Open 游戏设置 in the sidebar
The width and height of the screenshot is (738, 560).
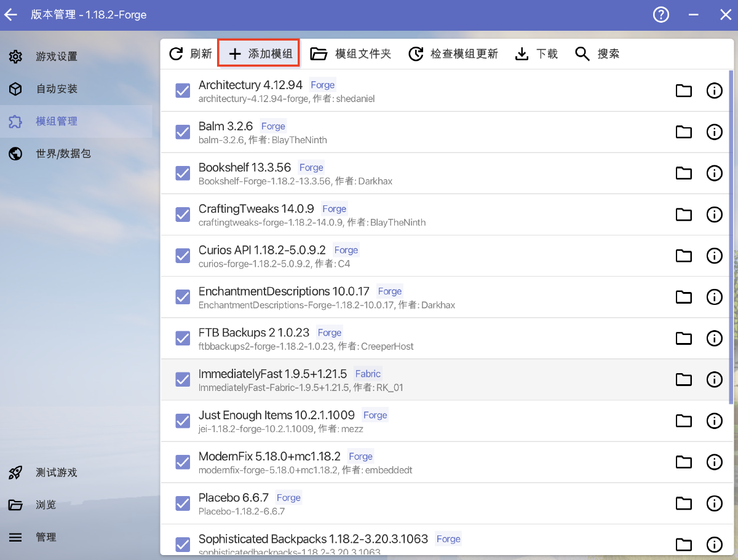click(x=57, y=57)
